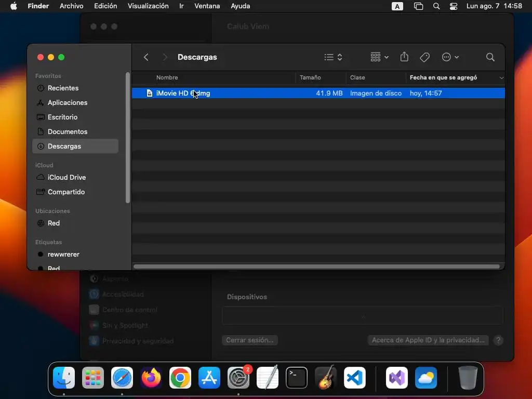Click the Imagen de disco cell

pos(376,94)
